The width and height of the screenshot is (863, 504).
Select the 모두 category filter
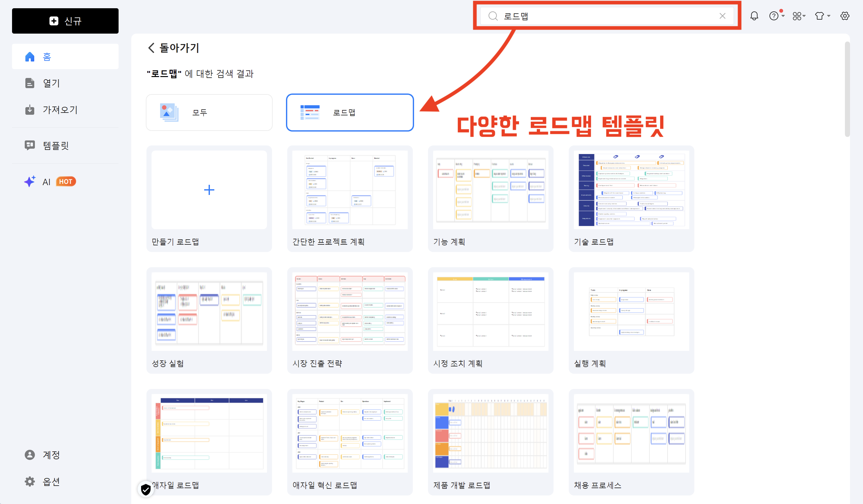pos(209,112)
